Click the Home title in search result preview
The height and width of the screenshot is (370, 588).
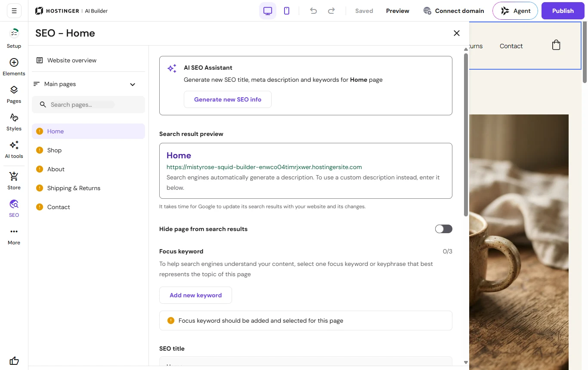coord(179,155)
